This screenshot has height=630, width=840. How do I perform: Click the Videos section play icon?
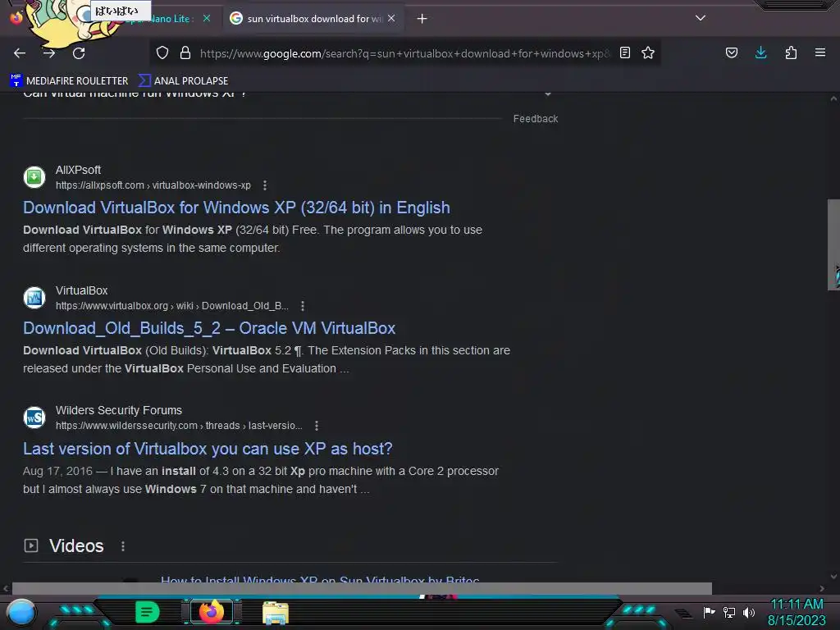point(31,546)
